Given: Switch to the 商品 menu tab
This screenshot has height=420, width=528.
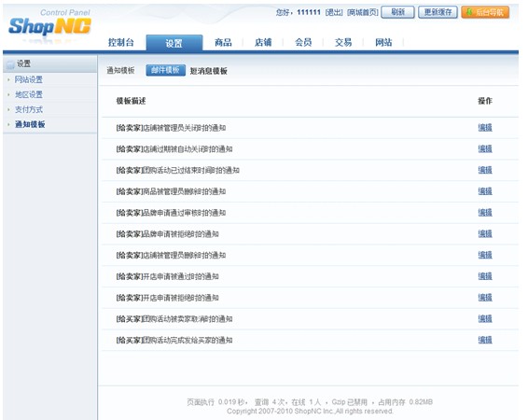Looking at the screenshot, I should [223, 42].
